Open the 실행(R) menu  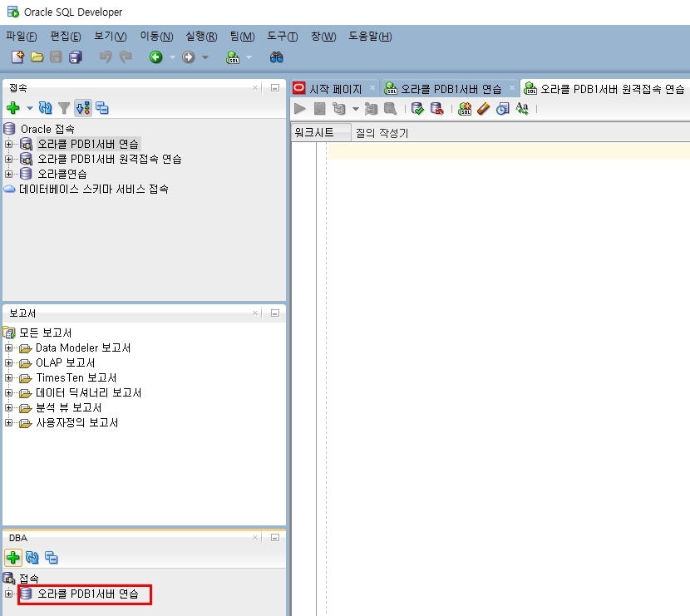click(x=201, y=36)
